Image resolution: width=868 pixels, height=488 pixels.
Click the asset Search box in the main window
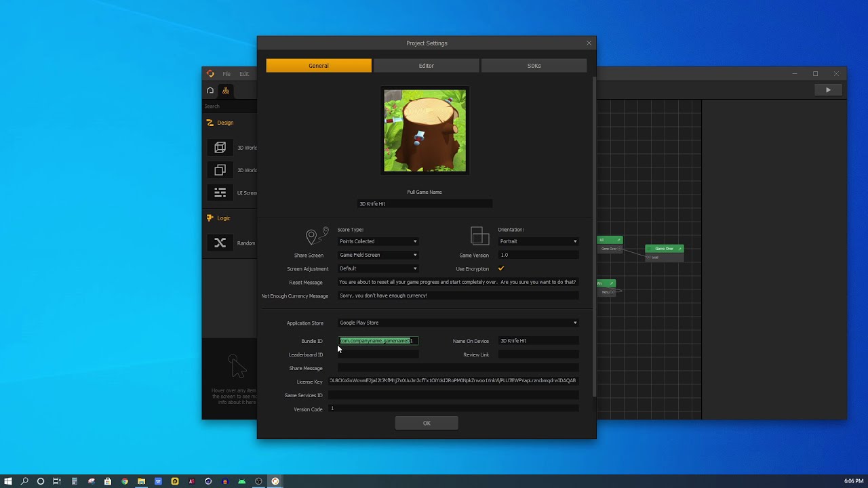(229, 106)
